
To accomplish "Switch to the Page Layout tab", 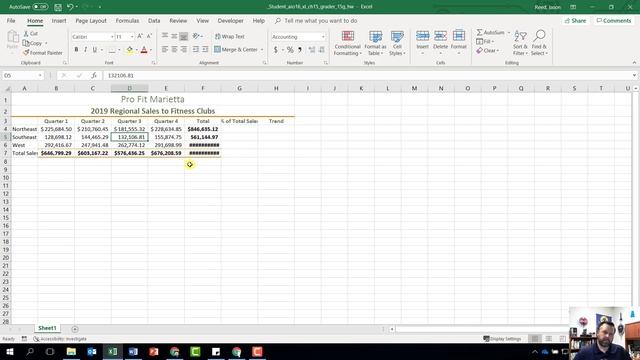I will [91, 20].
